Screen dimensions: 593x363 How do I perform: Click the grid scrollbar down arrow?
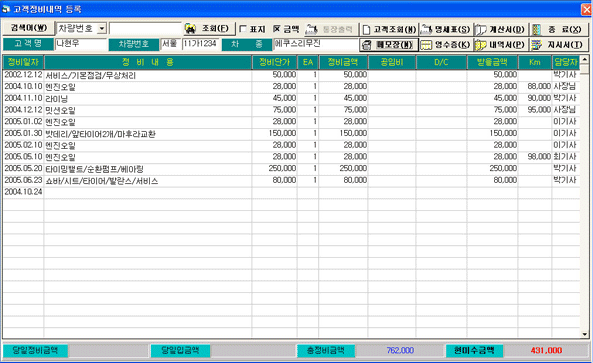585,334
